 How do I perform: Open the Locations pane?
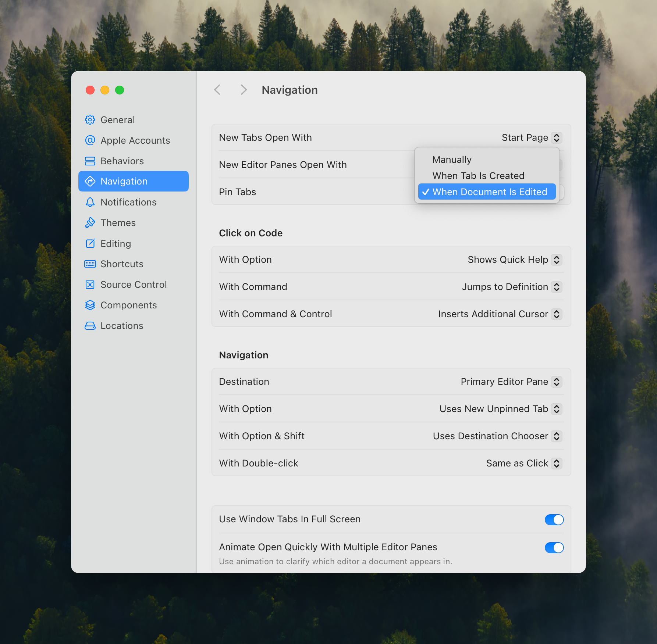point(134,326)
